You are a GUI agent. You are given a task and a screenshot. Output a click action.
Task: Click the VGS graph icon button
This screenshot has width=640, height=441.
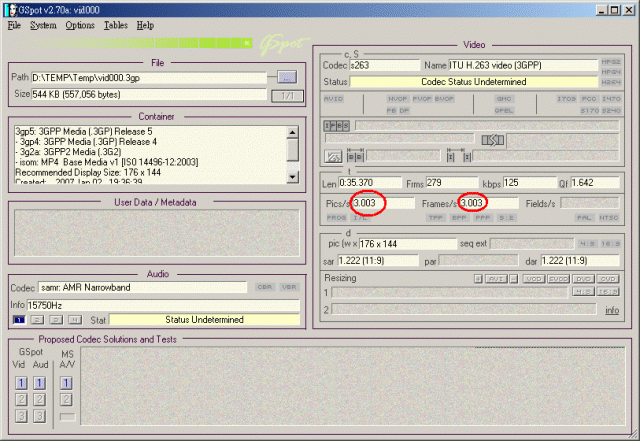click(333, 156)
